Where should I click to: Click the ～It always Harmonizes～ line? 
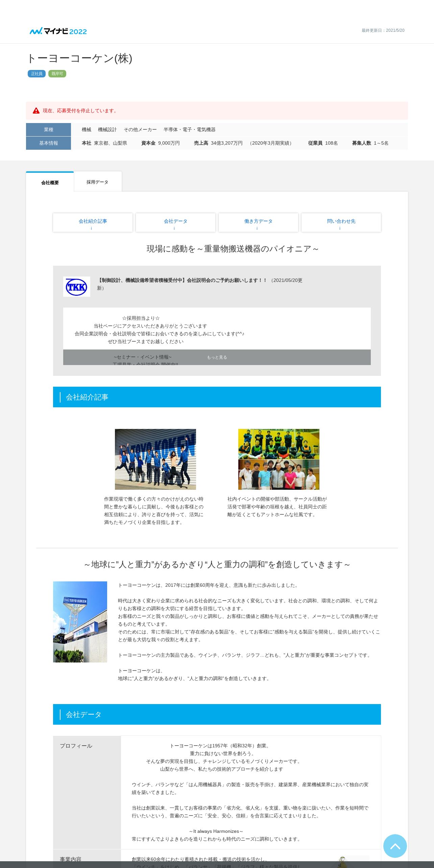tap(216, 831)
